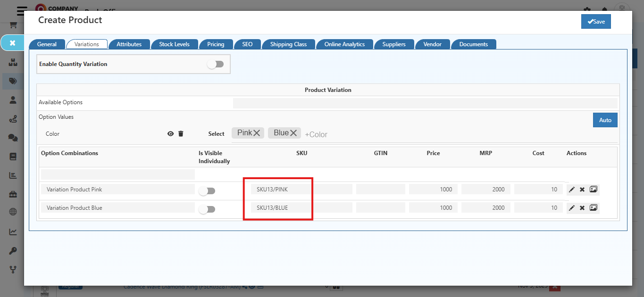
Task: Open the Pricing tab
Action: click(216, 44)
